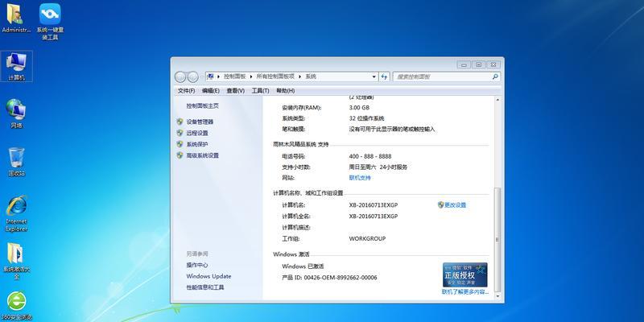Screen dimensions: 644x322
Task: Open the address bar history dropdown arrow
Action: tap(374, 76)
